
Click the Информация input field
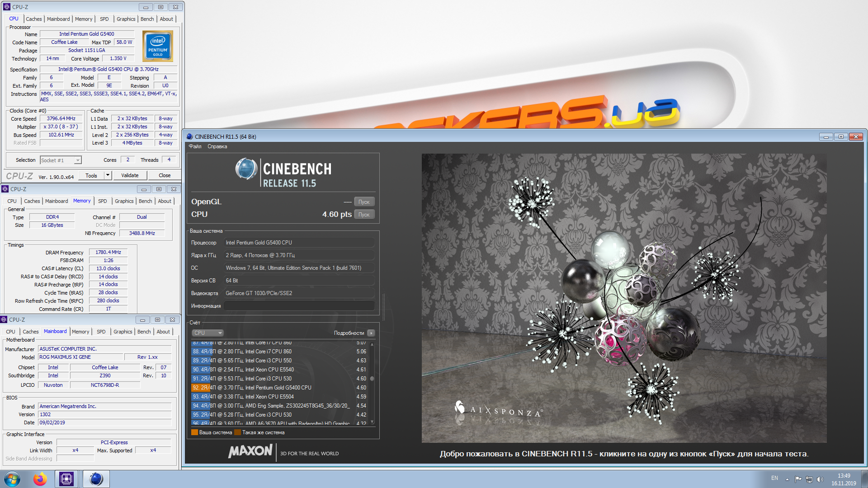[299, 306]
